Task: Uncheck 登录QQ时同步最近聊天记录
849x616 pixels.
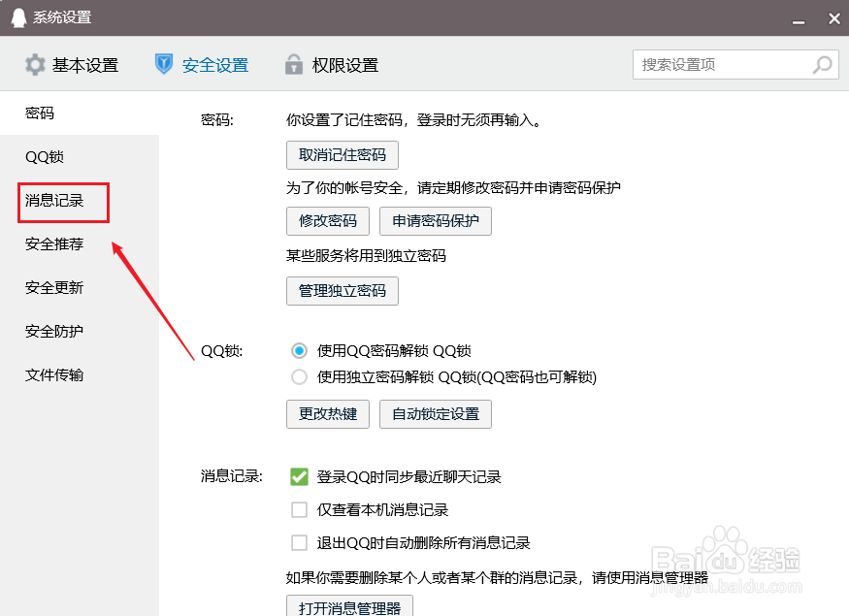Action: pyautogui.click(x=300, y=476)
